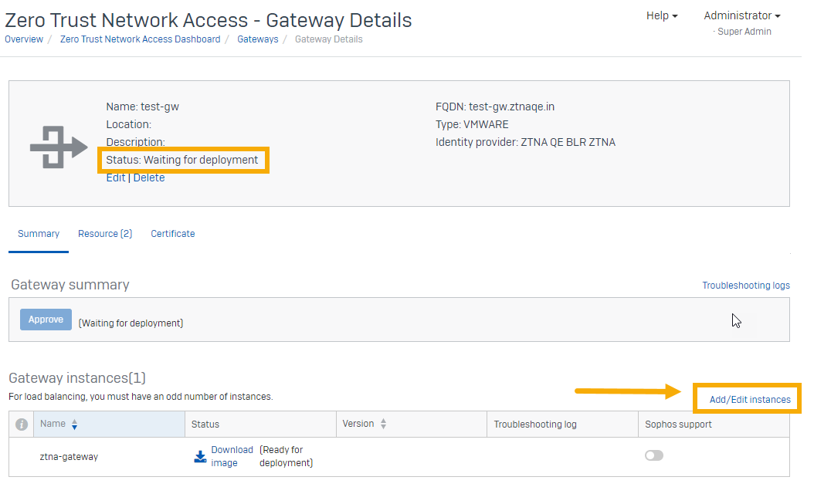
Task: Click the Edit gateway link
Action: click(116, 178)
